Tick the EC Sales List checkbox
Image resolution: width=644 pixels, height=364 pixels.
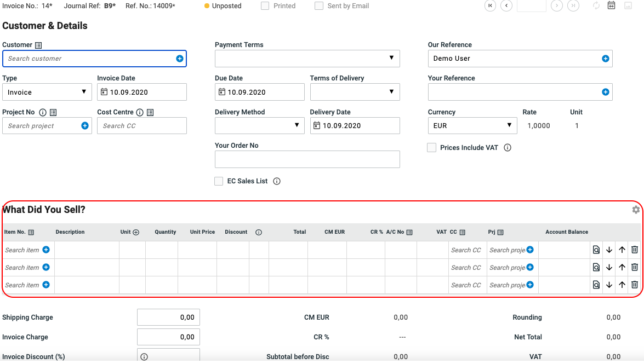coord(219,181)
